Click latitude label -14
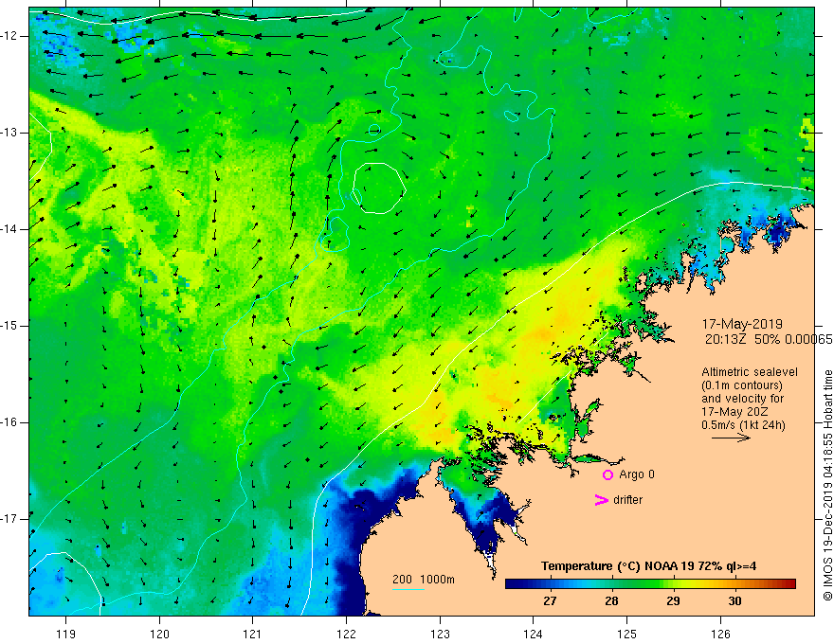The image size is (834, 644). tap(9, 229)
